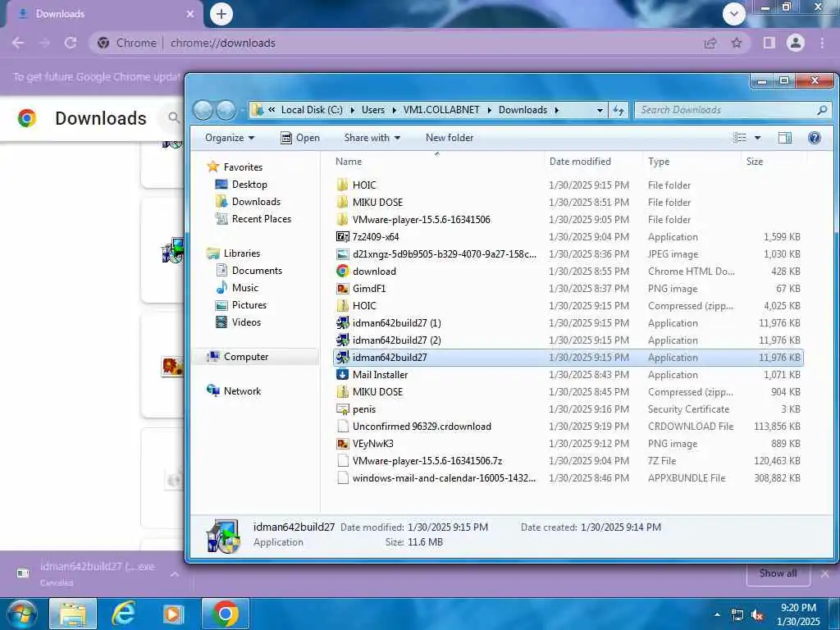Switch to the Downloads Chrome tab

(x=104, y=14)
